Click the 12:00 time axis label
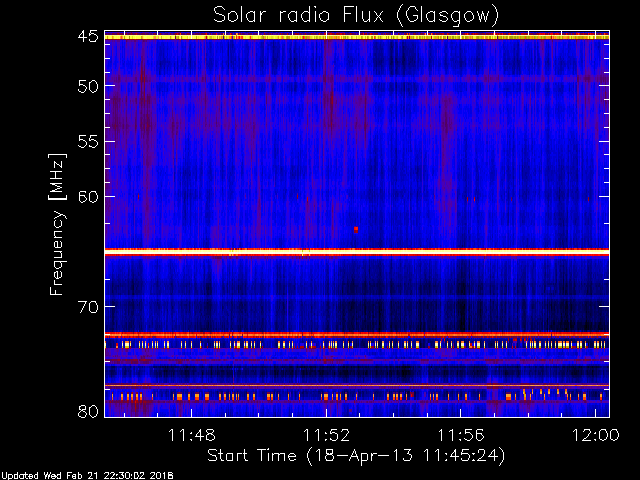640x480 pixels. point(596,435)
